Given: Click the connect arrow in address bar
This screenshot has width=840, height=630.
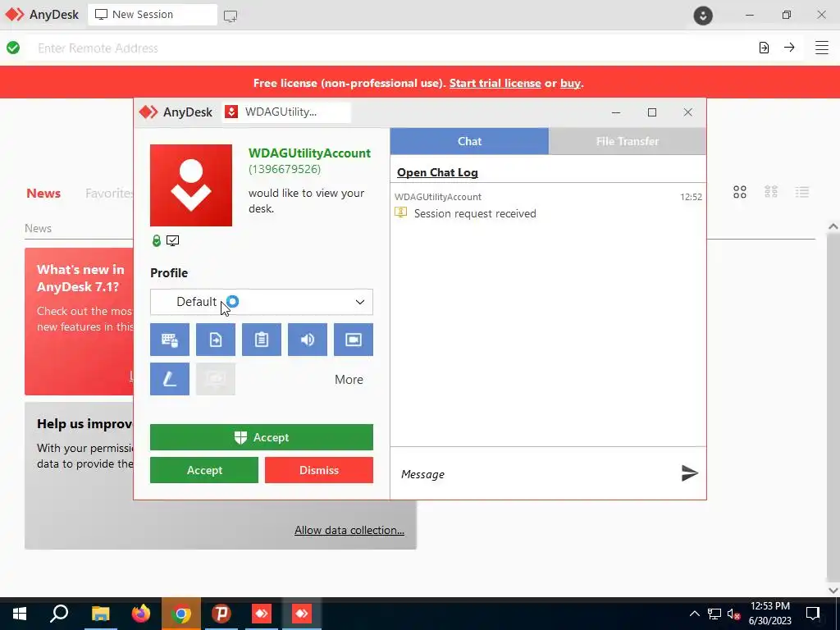Looking at the screenshot, I should 789,48.
